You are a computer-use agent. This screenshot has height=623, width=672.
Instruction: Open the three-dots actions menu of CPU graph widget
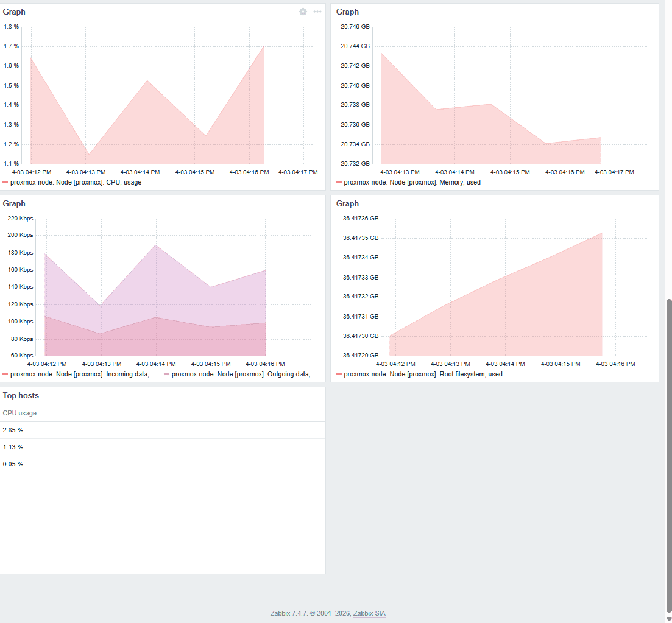tap(317, 12)
